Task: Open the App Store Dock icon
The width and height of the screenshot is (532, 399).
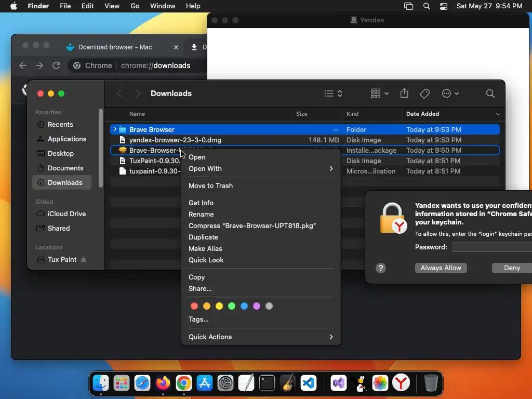Action: click(205, 383)
